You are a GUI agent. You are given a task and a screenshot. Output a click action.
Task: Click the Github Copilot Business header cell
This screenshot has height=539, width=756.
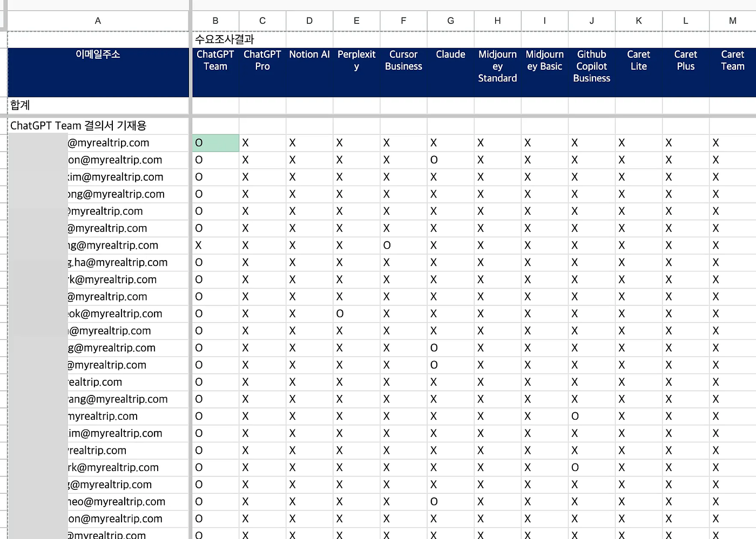pyautogui.click(x=591, y=72)
